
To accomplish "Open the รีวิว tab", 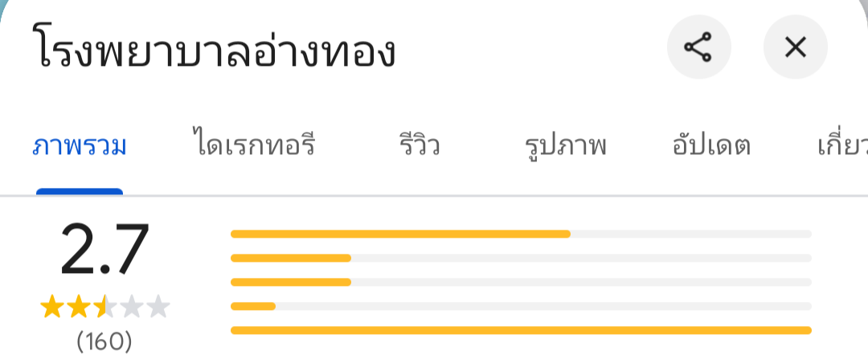I will (x=419, y=147).
